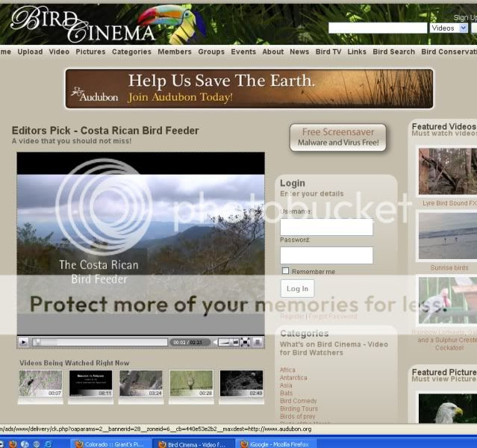The width and height of the screenshot is (477, 448).
Task: Open the Birding Tours category link
Action: (299, 408)
